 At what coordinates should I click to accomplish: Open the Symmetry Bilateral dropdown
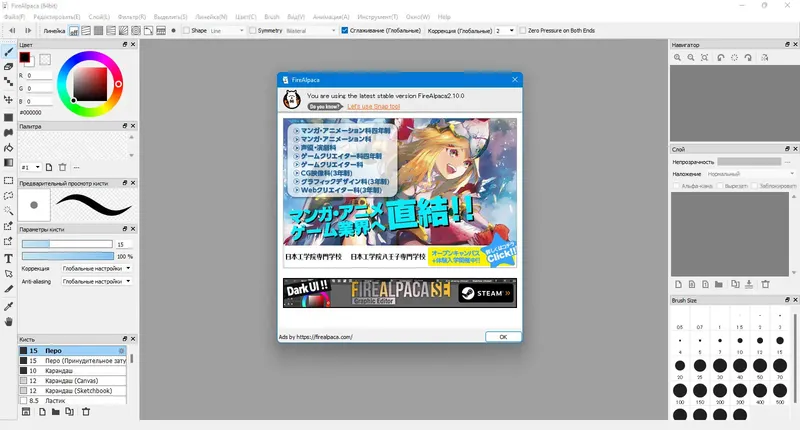(311, 31)
